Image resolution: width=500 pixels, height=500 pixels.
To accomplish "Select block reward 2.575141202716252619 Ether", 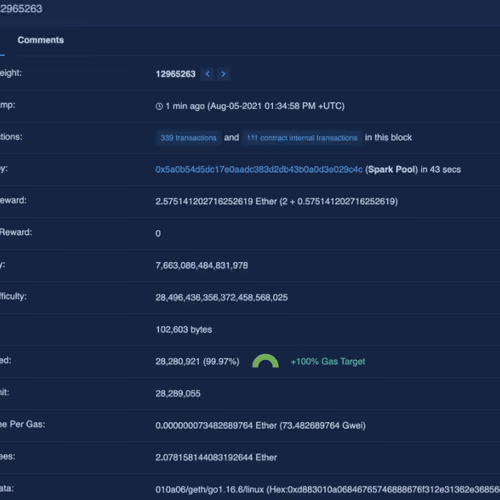I will click(x=276, y=202).
